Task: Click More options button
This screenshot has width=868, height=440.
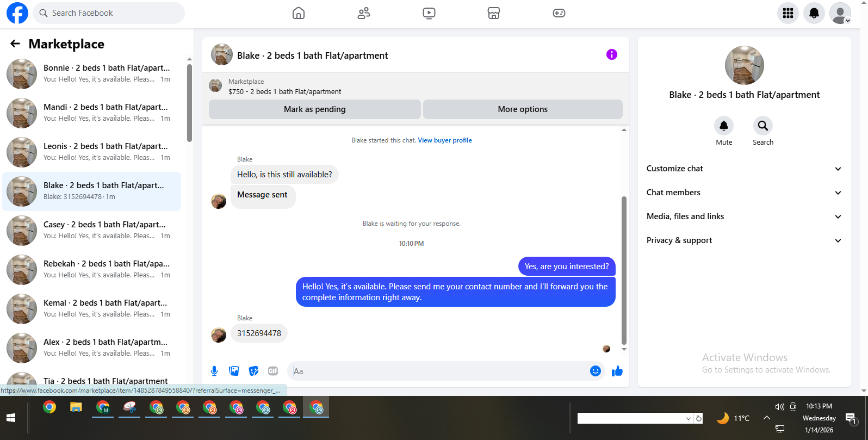Action: pyautogui.click(x=523, y=109)
